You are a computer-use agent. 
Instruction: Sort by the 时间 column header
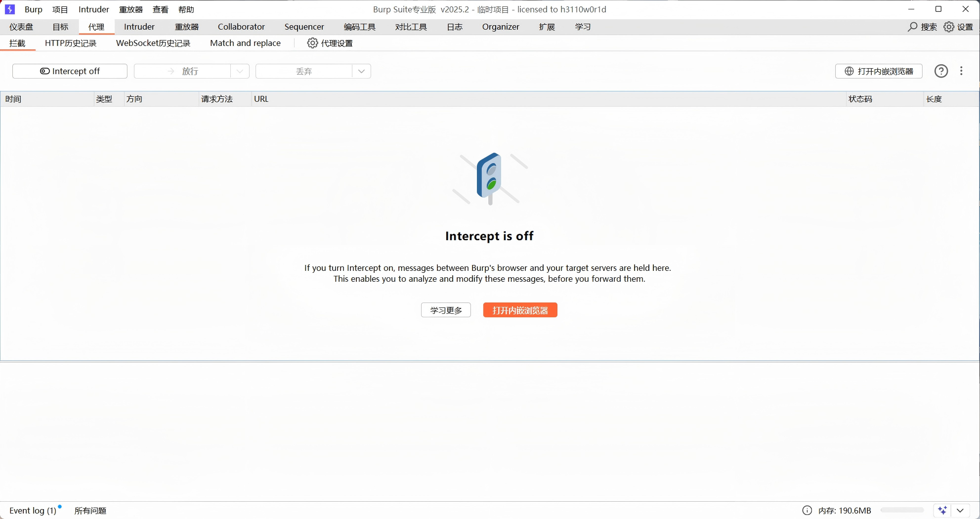pyautogui.click(x=47, y=99)
